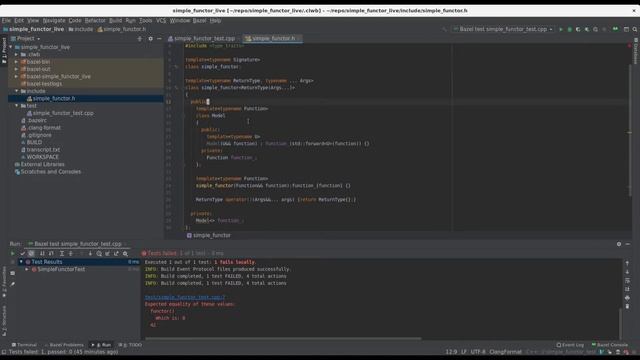Click ClangFormat indicator in status bar
The image size is (640, 360).
click(x=505, y=352)
